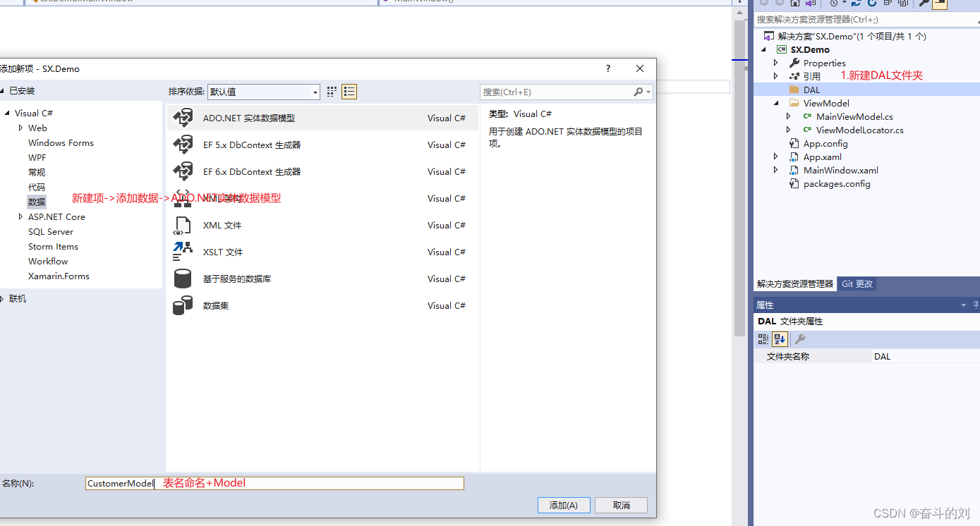
Task: Select Xamarin.Forms category
Action: tap(59, 276)
